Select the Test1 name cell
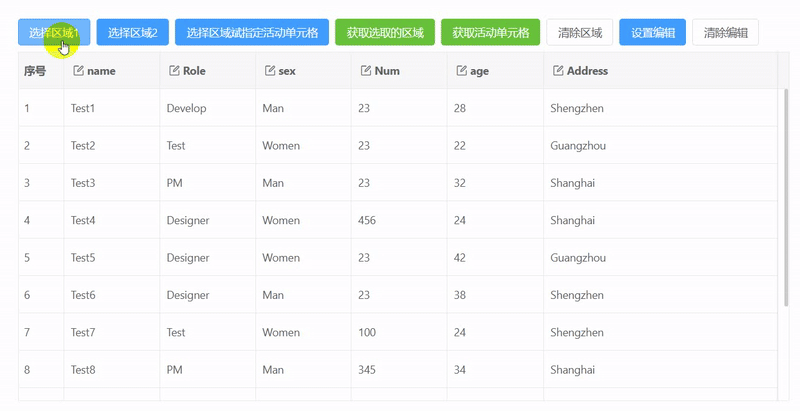This screenshot has height=411, width=800. pyautogui.click(x=112, y=108)
